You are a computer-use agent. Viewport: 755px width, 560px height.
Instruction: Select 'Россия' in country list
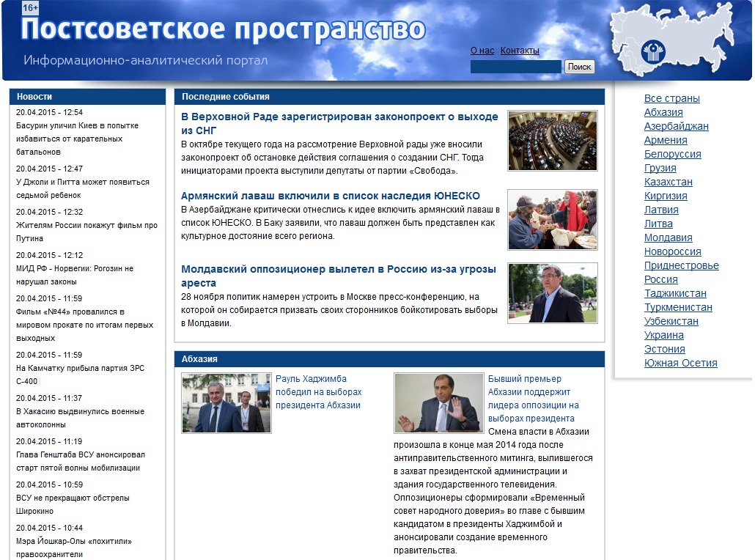point(660,280)
